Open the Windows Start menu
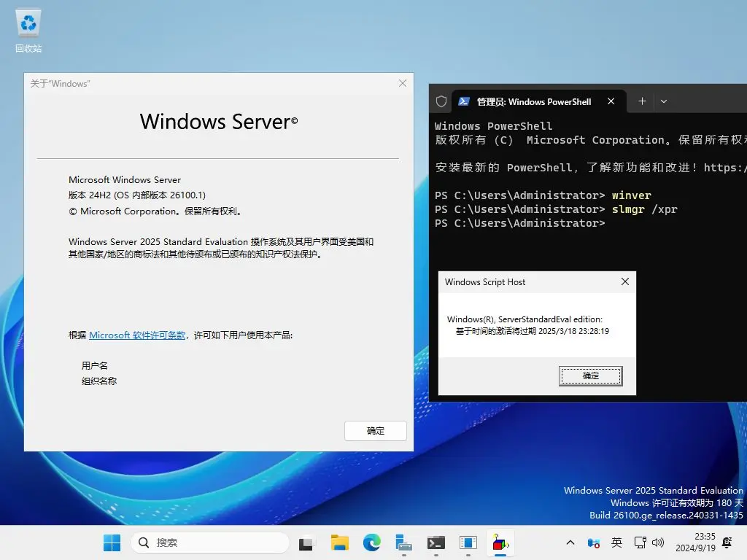This screenshot has width=747, height=560. coord(112,542)
